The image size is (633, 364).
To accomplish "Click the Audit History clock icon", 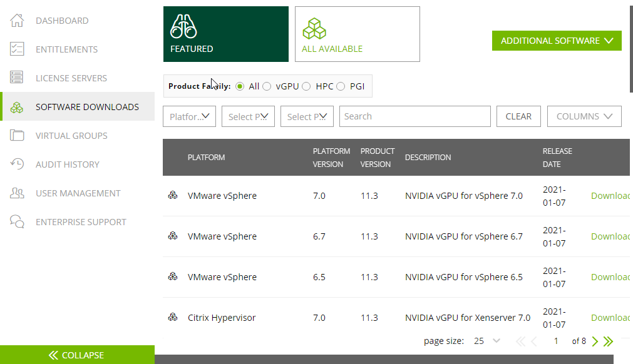I will 17,164.
